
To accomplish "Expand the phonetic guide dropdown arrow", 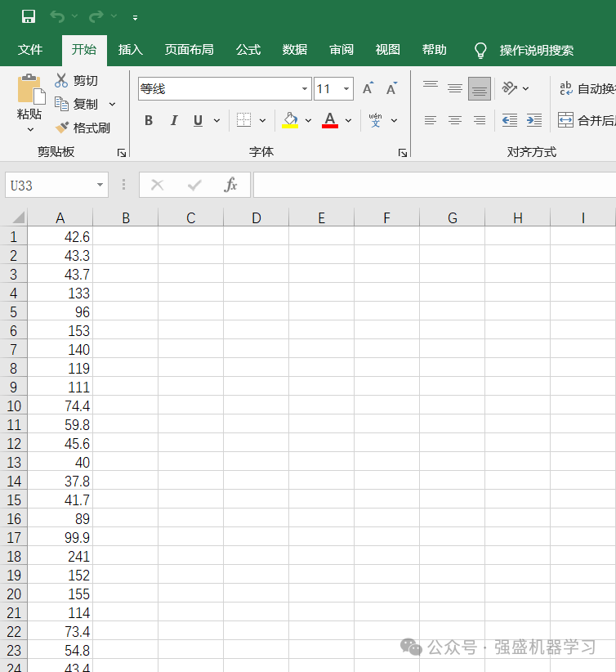I will (394, 121).
